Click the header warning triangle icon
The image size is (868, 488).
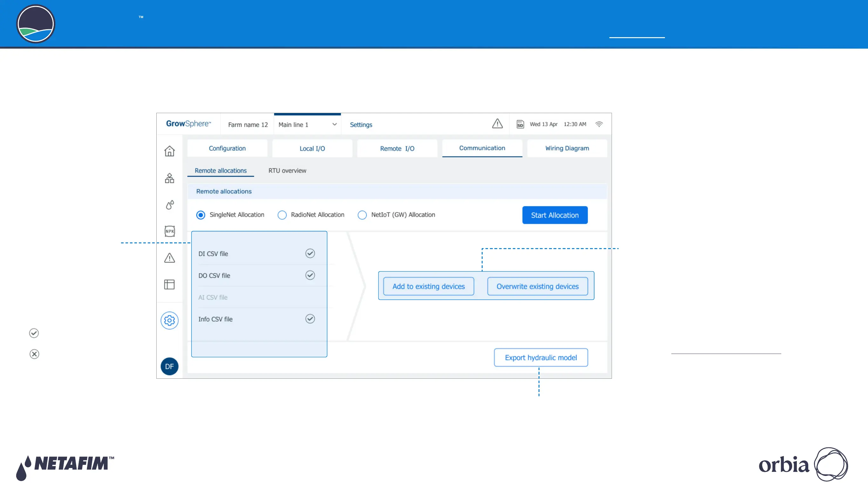coord(497,124)
